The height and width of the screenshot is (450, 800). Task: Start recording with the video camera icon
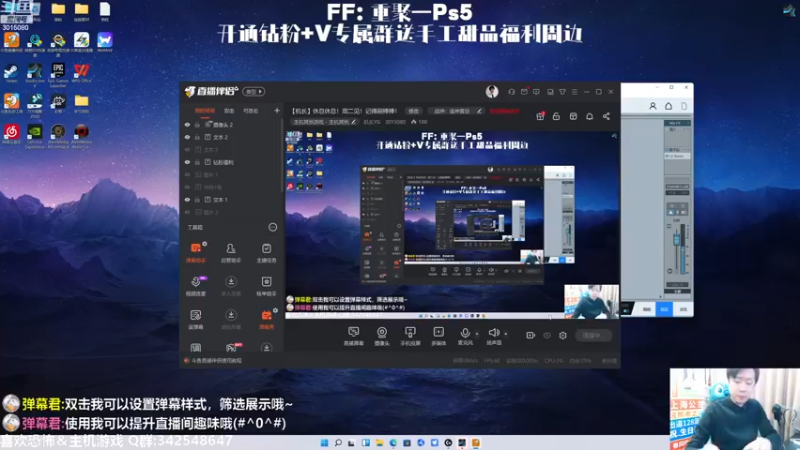[531, 335]
